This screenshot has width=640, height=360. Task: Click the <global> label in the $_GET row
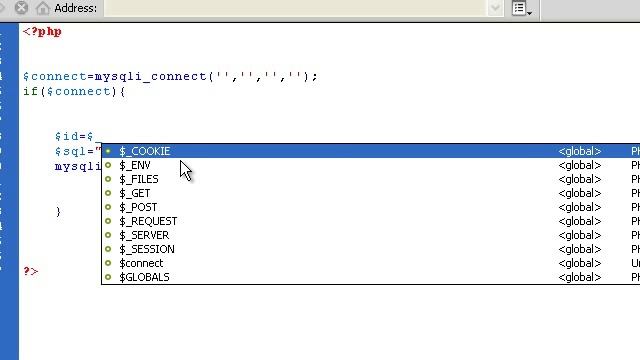coord(580,193)
